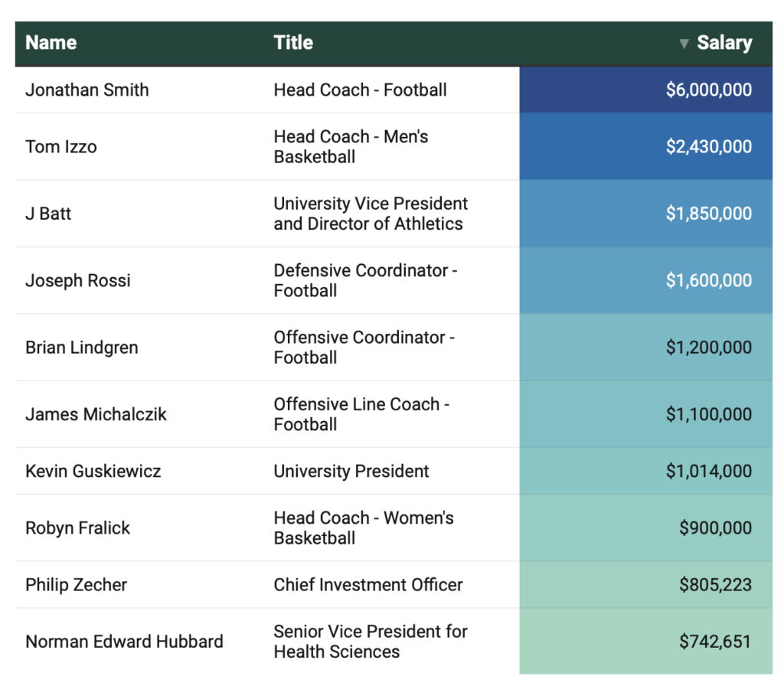
Task: Select Brian Lindgren's name
Action: coord(82,348)
